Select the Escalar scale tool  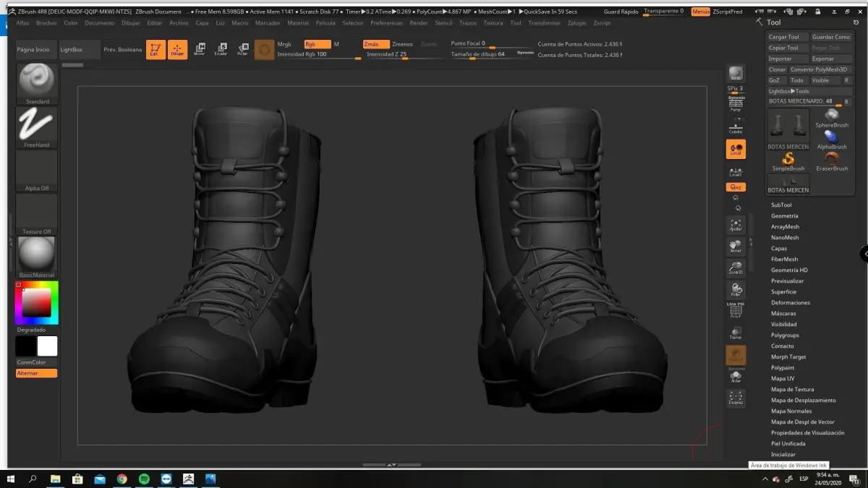pyautogui.click(x=221, y=49)
